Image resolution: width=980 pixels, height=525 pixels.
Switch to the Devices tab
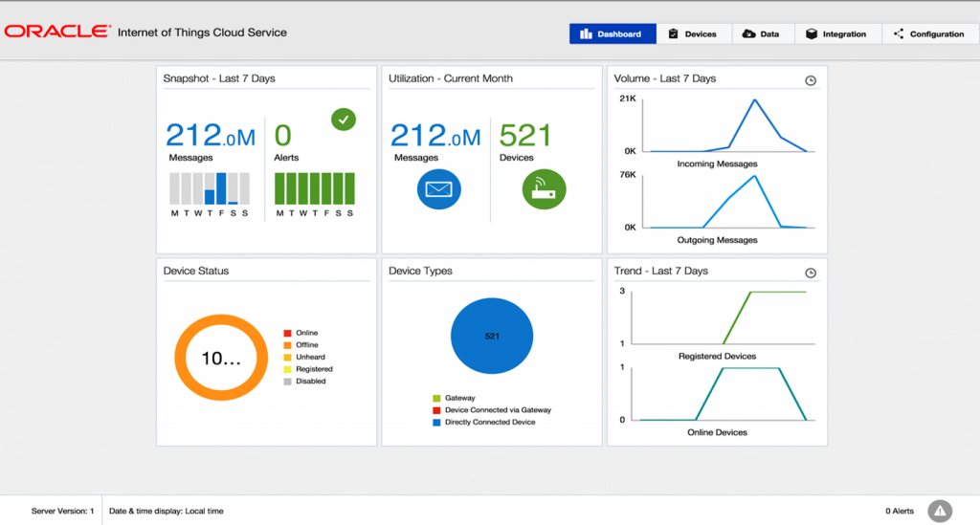pyautogui.click(x=694, y=33)
